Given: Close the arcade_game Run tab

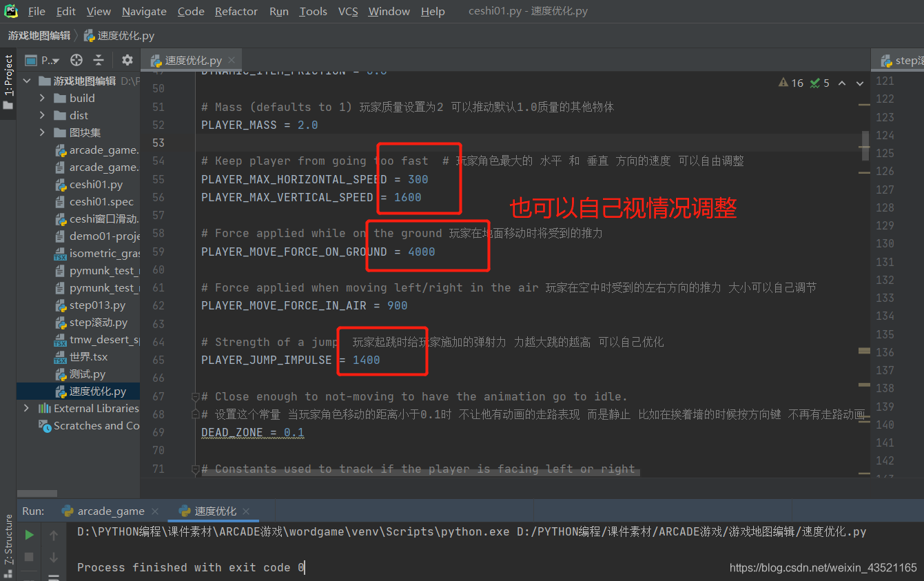Looking at the screenshot, I should (155, 511).
